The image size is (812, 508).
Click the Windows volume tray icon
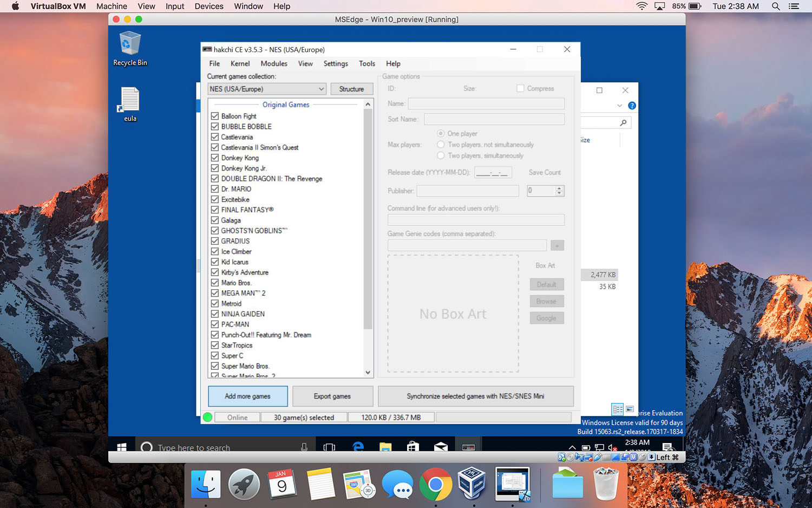pos(613,448)
